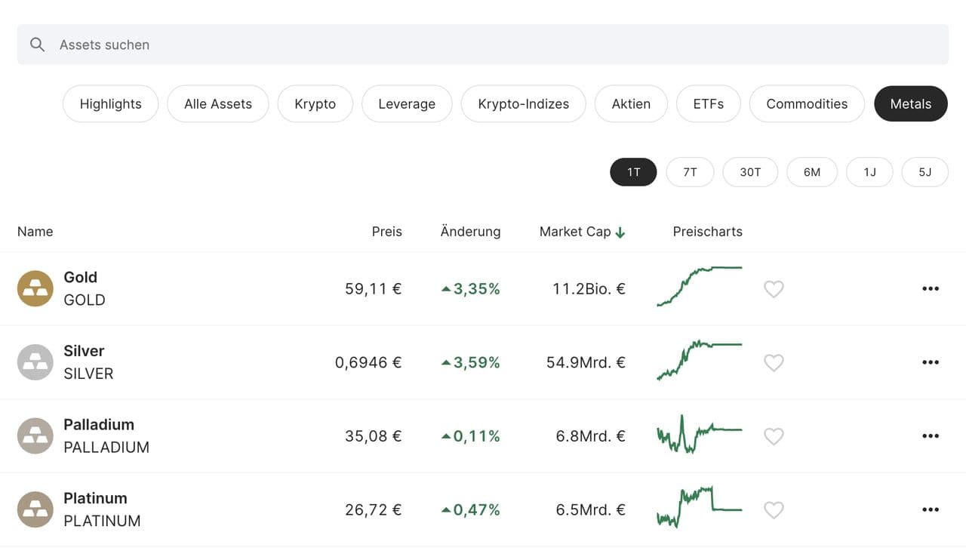Switch to the 1J time range
The width and height of the screenshot is (966, 560).
[x=869, y=172]
